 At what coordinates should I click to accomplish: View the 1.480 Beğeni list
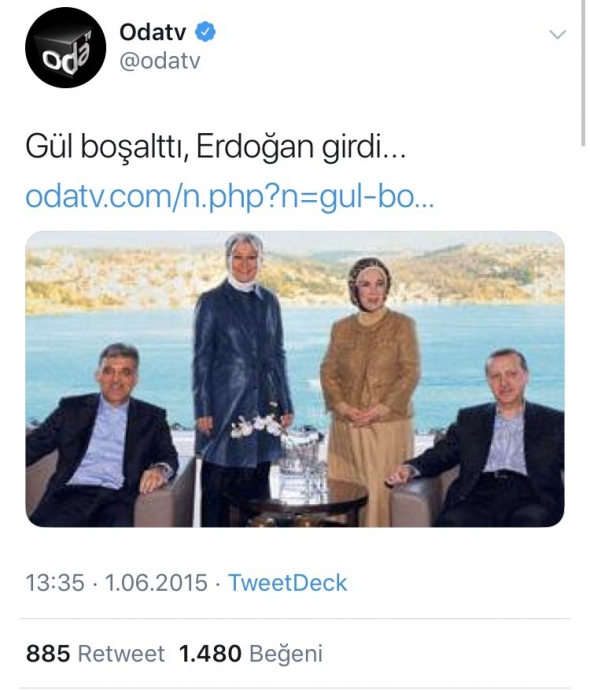250,653
